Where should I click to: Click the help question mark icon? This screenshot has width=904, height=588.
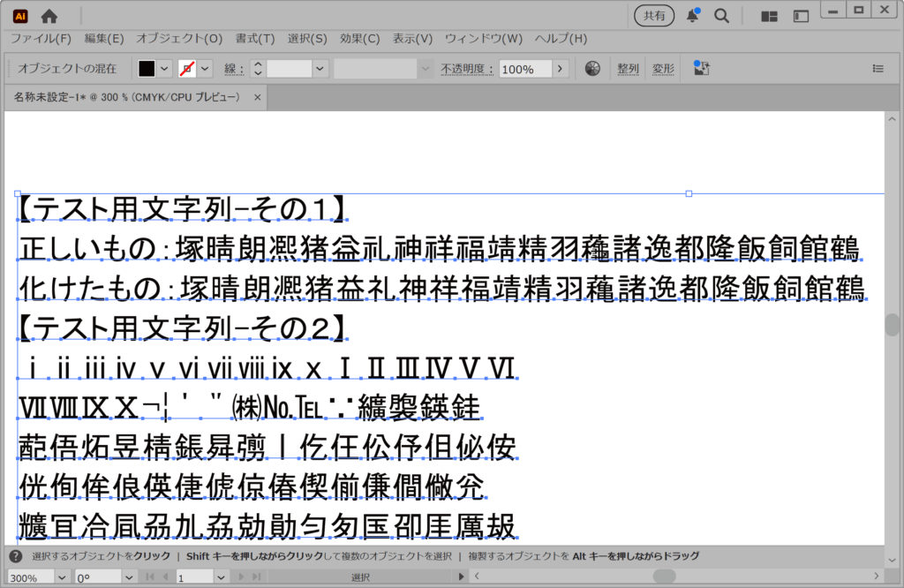pos(15,556)
